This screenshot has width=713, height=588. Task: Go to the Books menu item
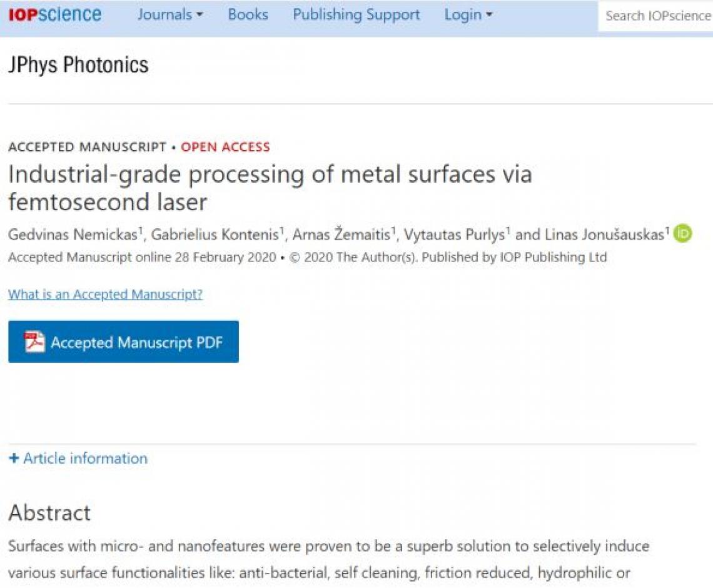[x=248, y=14]
